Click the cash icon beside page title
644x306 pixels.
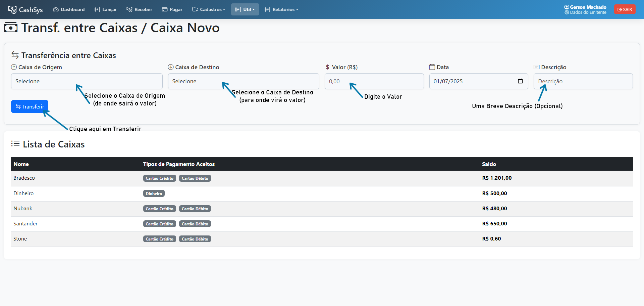[x=11, y=28]
